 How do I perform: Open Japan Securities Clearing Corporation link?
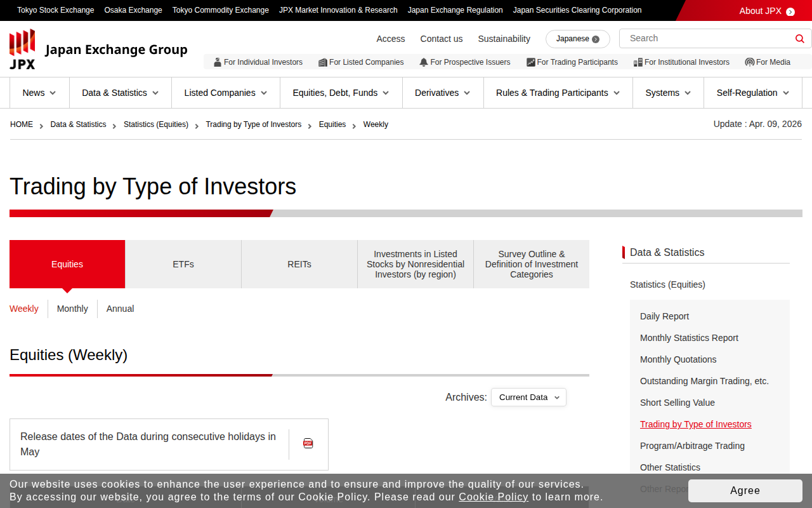[577, 10]
